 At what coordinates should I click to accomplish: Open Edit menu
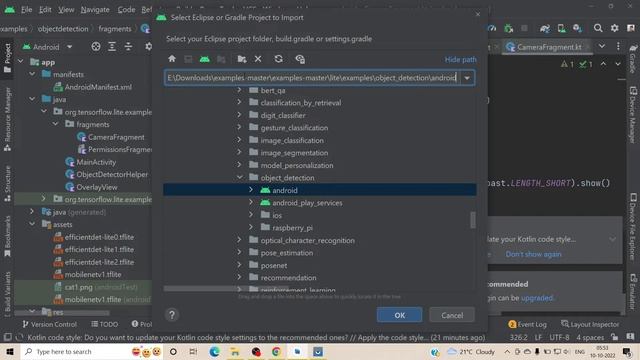point(45,9)
